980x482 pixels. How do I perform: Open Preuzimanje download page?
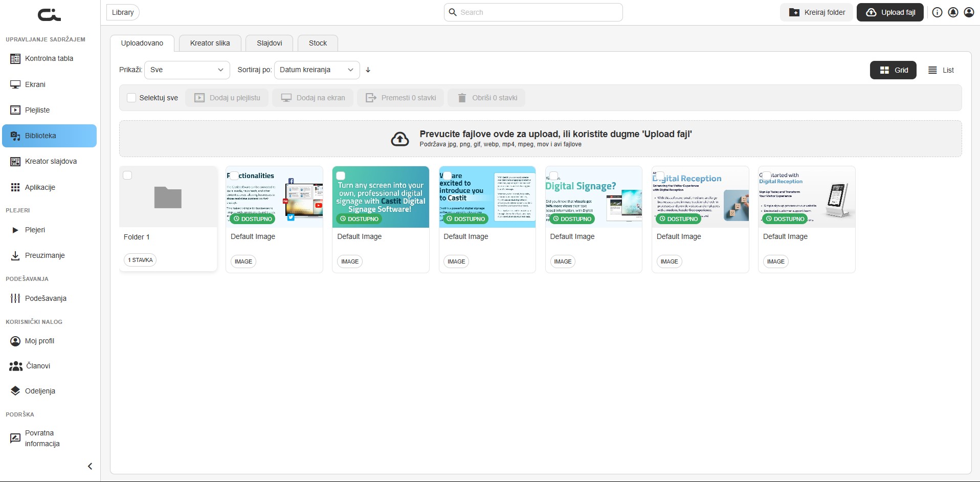tap(49, 255)
